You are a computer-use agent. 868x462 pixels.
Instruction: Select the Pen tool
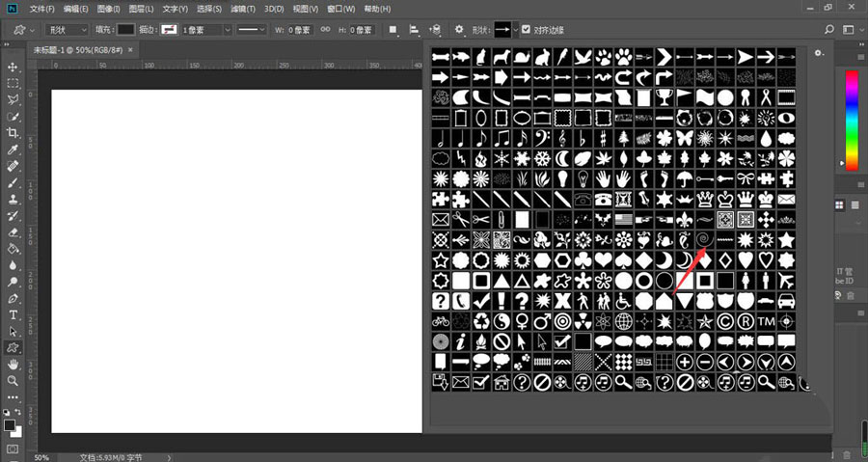(x=13, y=299)
